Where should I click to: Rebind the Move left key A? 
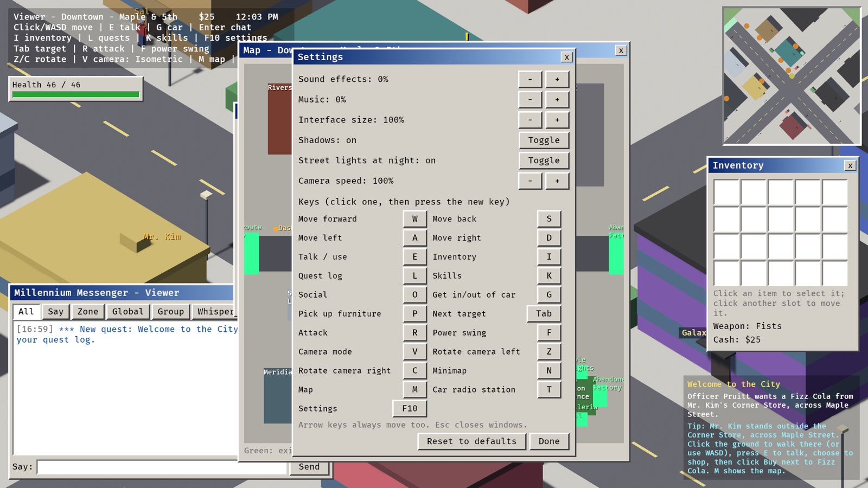tap(415, 238)
